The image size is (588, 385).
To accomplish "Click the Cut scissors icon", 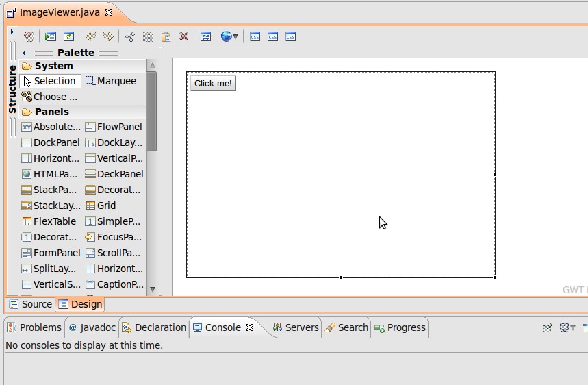I will point(130,37).
